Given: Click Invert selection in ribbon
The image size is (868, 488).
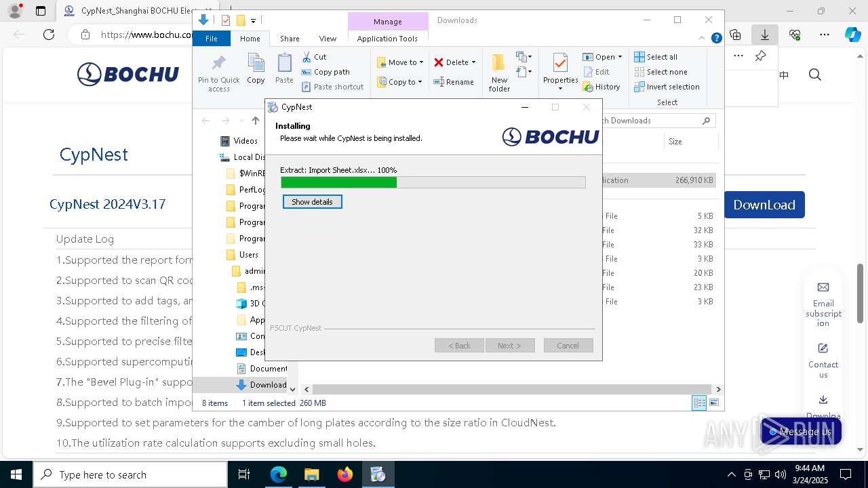Looking at the screenshot, I should (667, 87).
